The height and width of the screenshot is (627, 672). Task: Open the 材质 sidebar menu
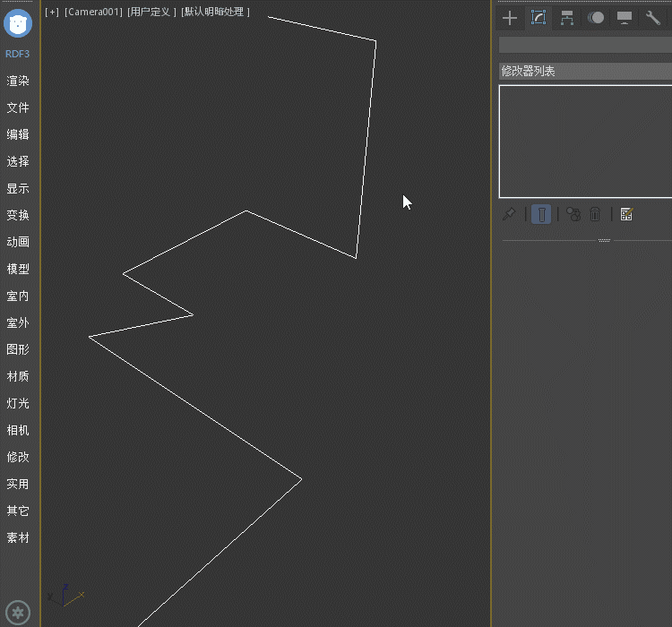18,376
